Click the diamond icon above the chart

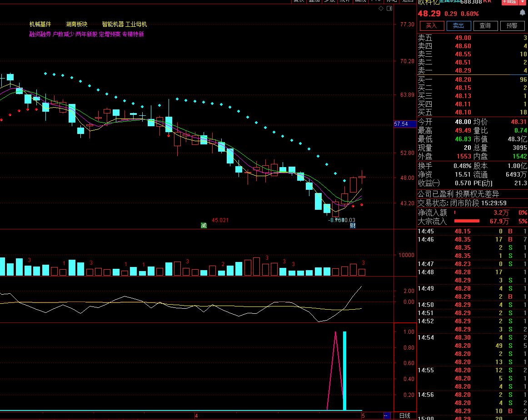[x=381, y=9]
